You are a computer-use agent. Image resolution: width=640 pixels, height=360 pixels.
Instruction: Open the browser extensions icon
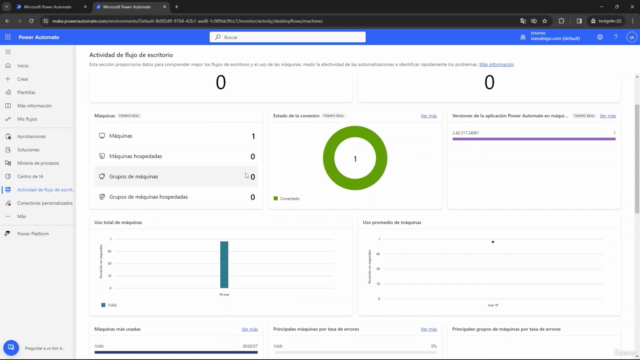(562, 21)
